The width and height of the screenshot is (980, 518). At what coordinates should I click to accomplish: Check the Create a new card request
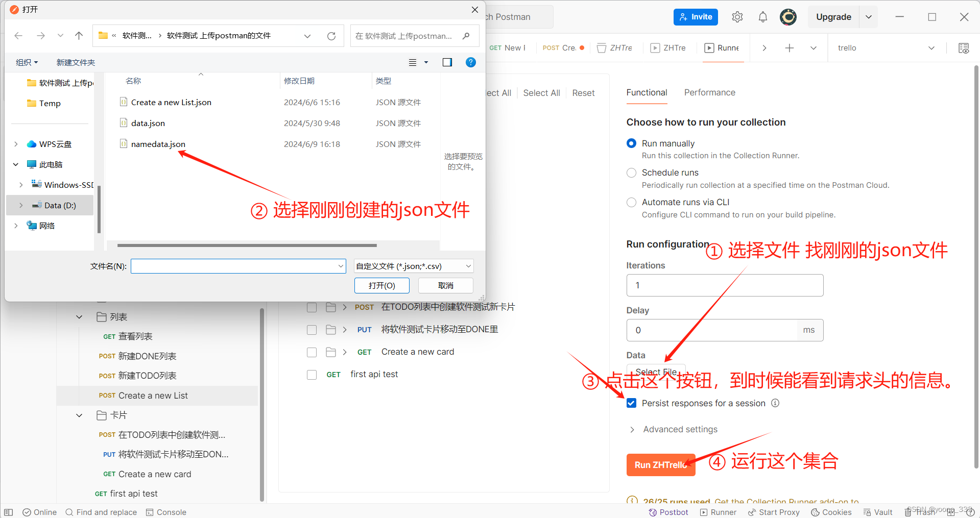point(312,352)
